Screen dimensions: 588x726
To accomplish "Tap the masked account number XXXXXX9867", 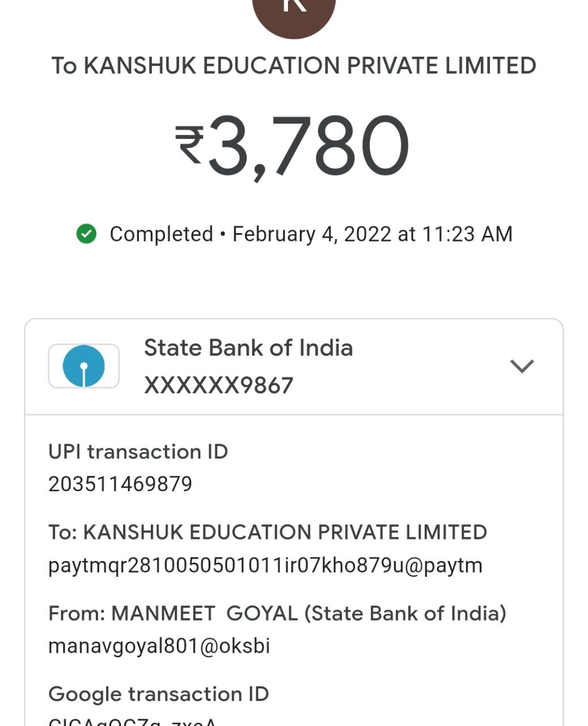I will tap(218, 386).
